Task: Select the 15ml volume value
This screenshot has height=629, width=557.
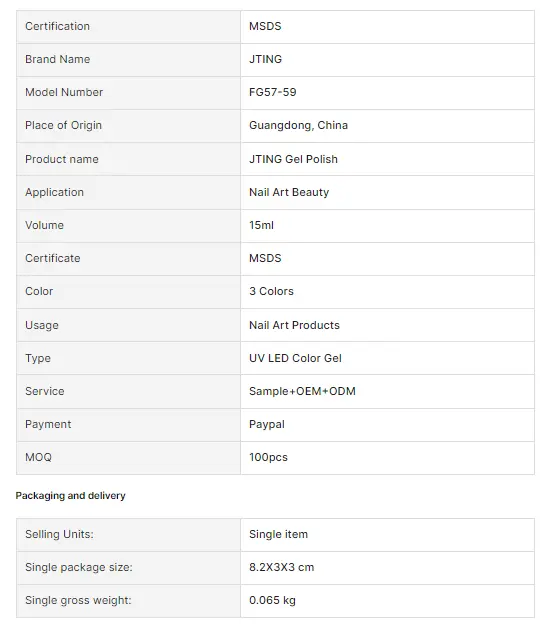Action: (x=261, y=225)
